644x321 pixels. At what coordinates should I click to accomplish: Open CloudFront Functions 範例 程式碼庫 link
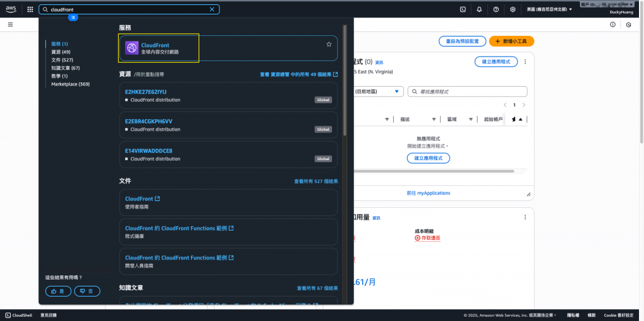(x=179, y=228)
